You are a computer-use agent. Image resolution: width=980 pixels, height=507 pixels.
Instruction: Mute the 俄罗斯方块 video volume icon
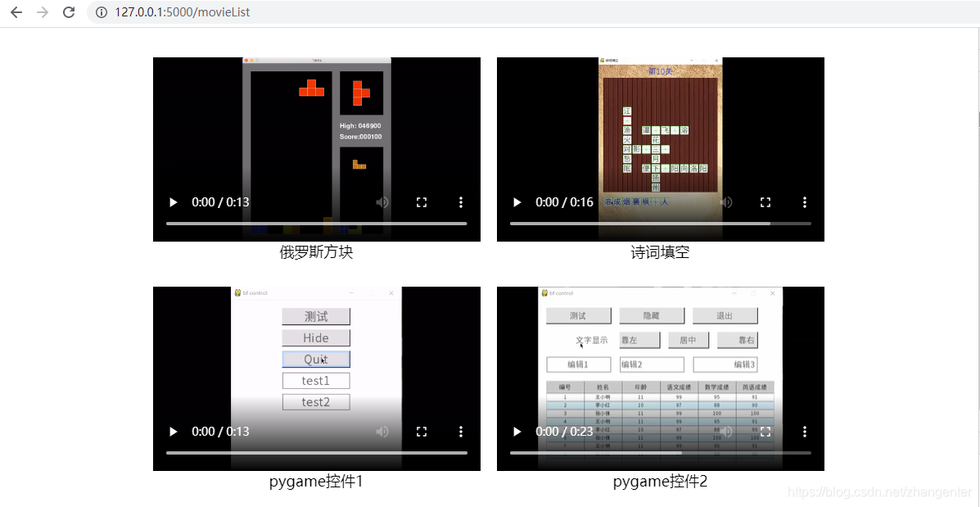(x=382, y=202)
